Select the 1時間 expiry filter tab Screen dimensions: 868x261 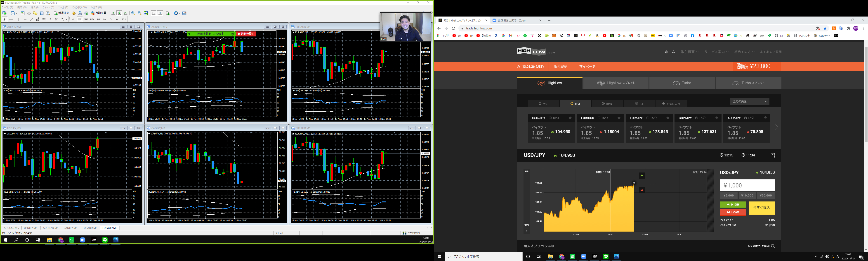point(607,104)
